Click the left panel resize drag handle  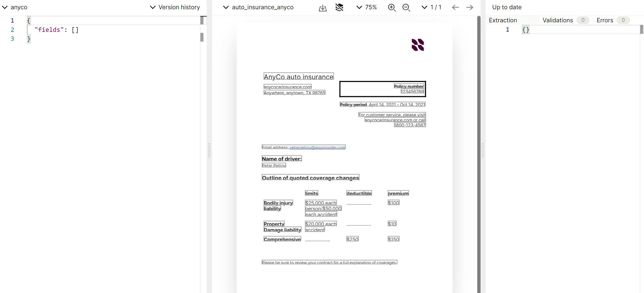coord(209,150)
